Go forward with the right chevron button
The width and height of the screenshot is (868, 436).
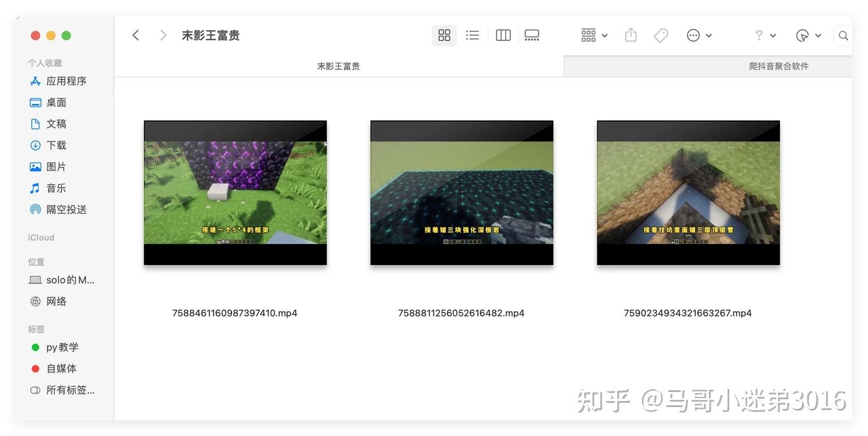[163, 36]
